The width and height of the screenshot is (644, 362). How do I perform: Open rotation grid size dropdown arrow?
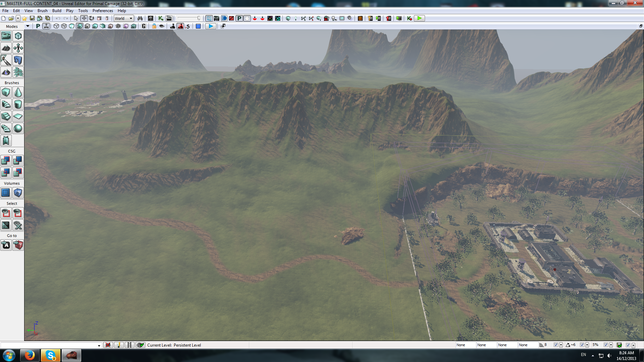coord(587,345)
